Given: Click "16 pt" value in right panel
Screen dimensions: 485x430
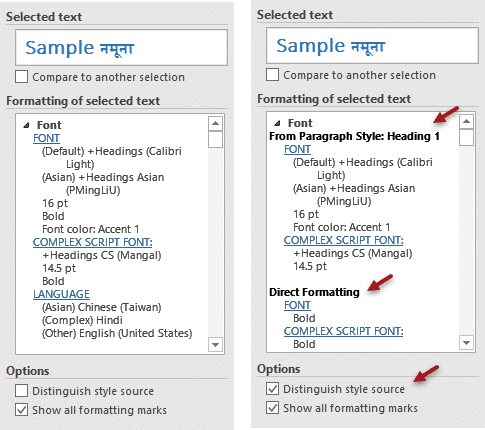Looking at the screenshot, I should pyautogui.click(x=306, y=214).
